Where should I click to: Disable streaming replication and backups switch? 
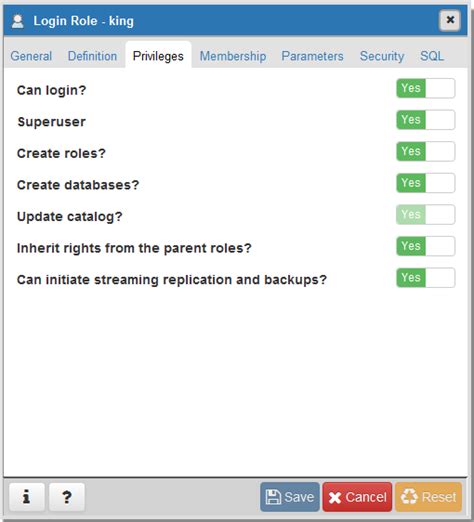tap(426, 278)
